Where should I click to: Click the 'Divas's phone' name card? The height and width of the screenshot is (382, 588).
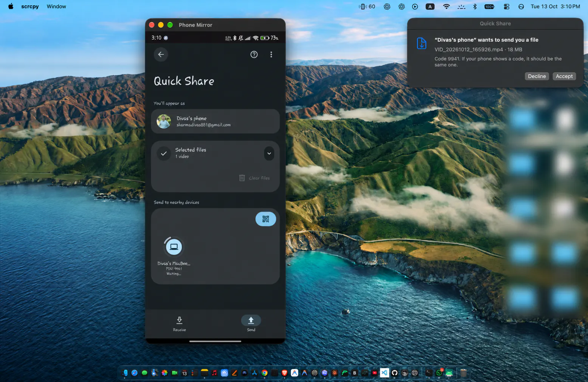(x=215, y=121)
